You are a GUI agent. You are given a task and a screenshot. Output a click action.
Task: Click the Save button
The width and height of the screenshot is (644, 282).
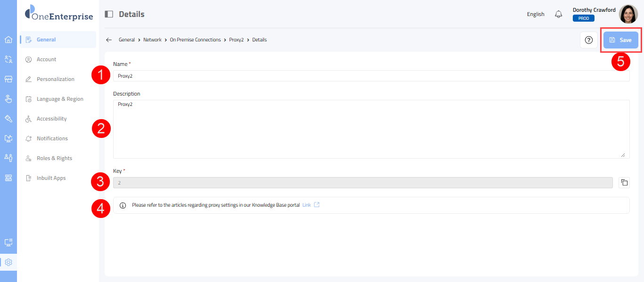pos(620,40)
